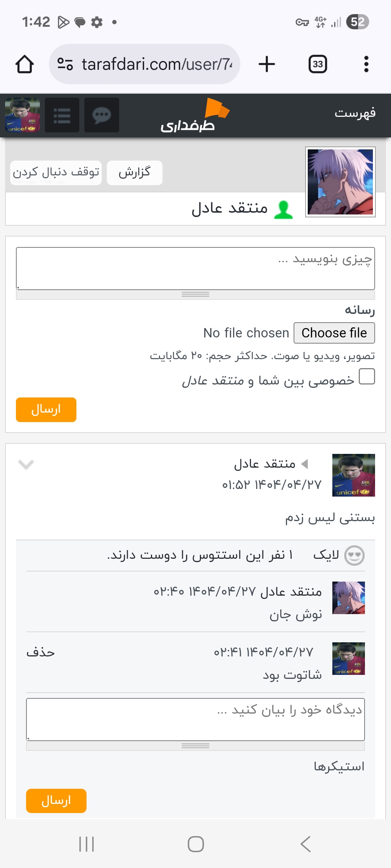Click the گزارش report button
391x868 pixels.
(135, 173)
